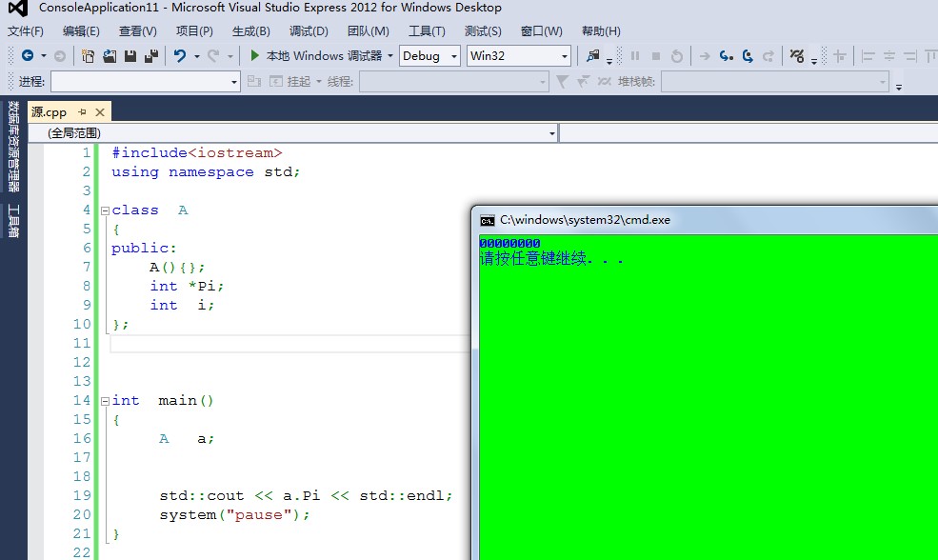Viewport: 938px width, 560px height.
Task: Open the 调试(D) menu
Action: 308,31
